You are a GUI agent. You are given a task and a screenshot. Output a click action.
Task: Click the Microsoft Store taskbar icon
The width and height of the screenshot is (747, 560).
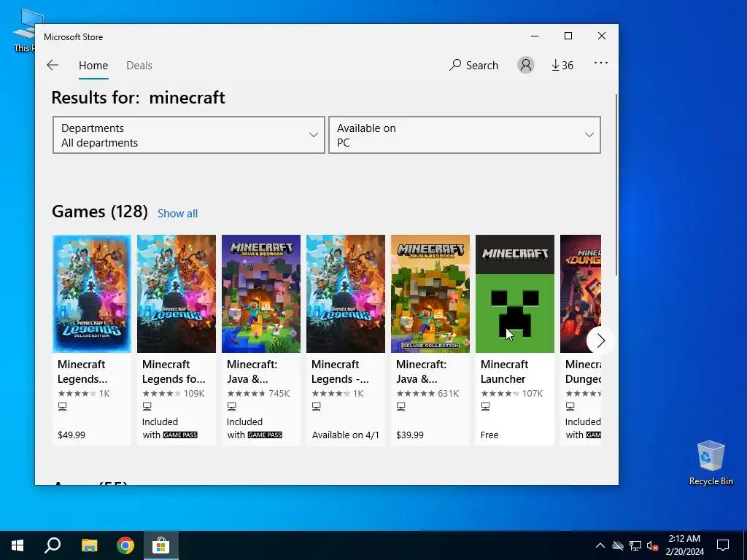(161, 545)
